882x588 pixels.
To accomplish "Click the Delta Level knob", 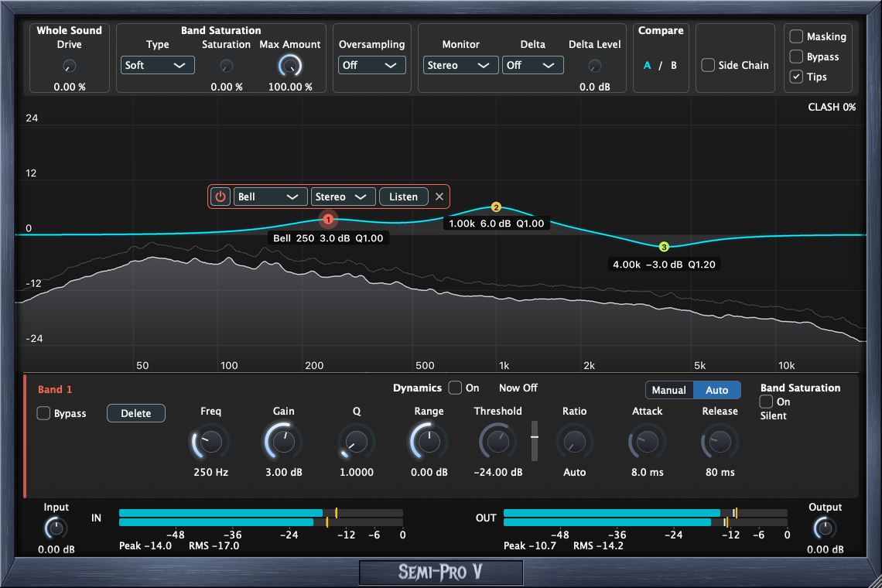I will tap(594, 66).
